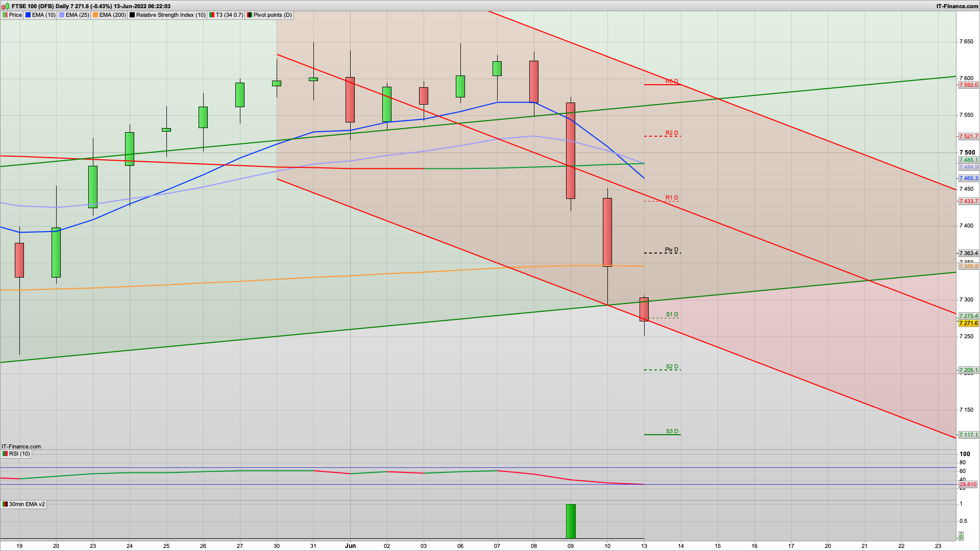Select the EMA (25) indicator label

[77, 15]
